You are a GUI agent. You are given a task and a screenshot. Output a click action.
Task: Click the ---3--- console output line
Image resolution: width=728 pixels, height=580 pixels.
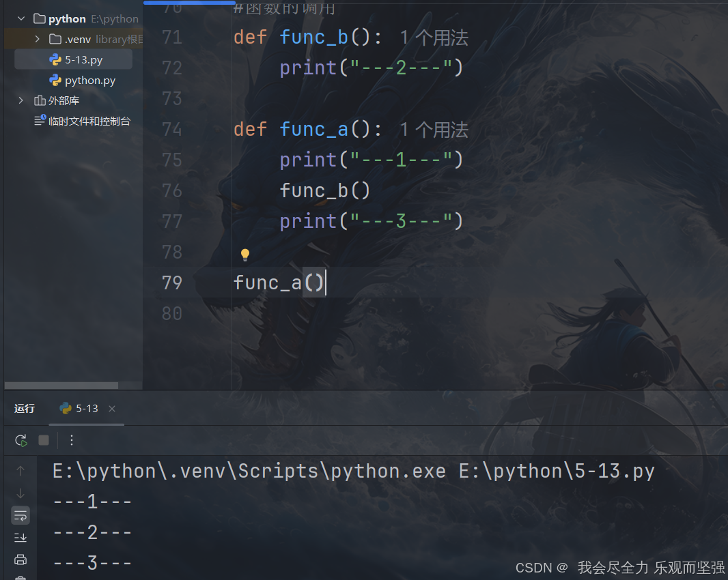pyautogui.click(x=92, y=563)
